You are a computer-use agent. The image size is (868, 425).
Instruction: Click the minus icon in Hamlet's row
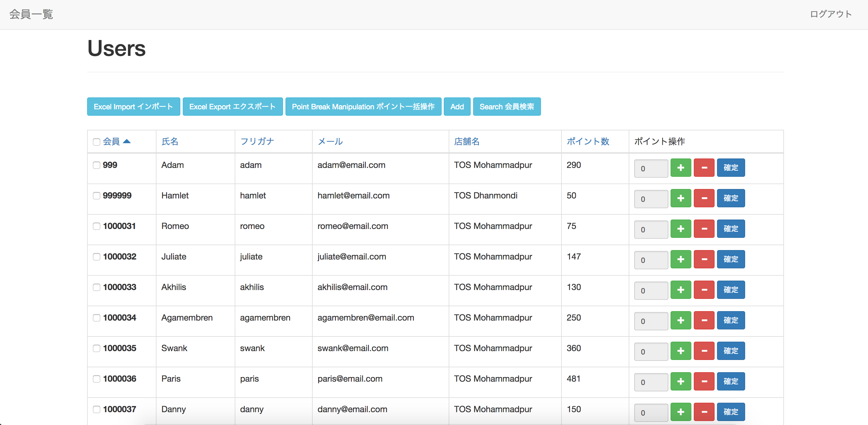[704, 198]
